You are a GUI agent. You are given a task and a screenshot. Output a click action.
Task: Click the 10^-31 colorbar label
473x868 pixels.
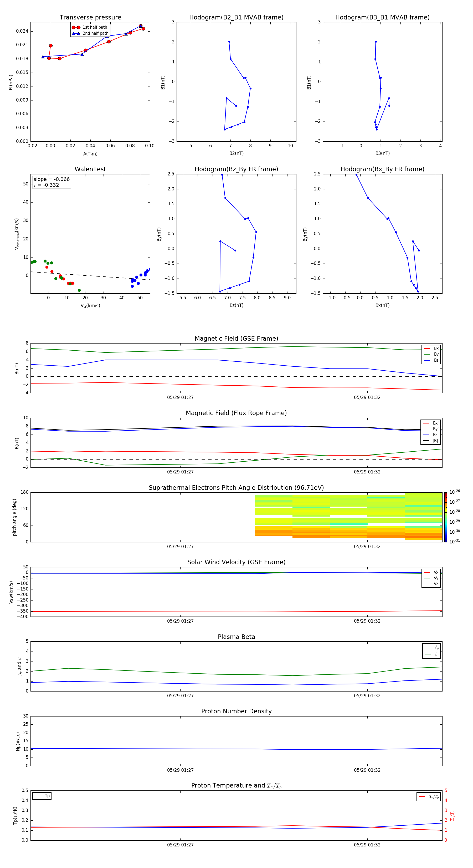455,542
